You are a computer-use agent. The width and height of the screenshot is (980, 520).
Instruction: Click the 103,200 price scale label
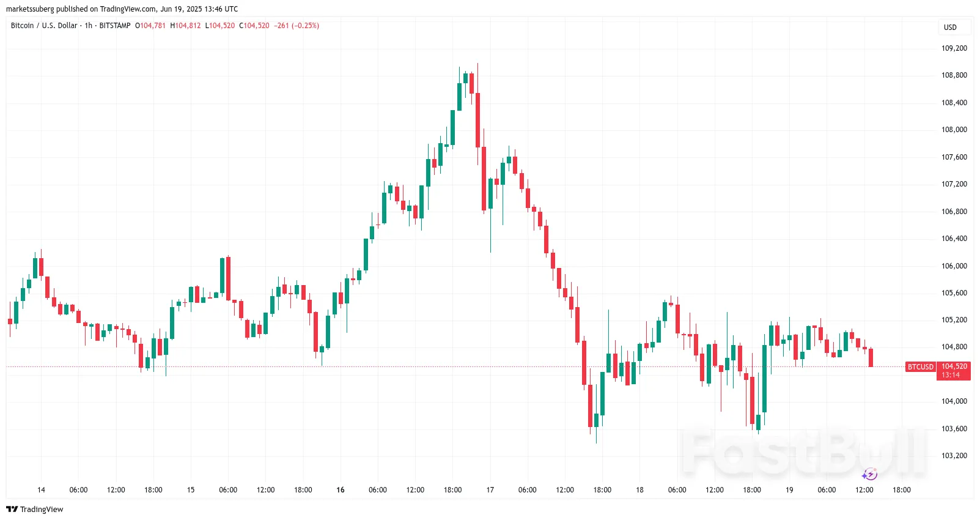[954, 456]
